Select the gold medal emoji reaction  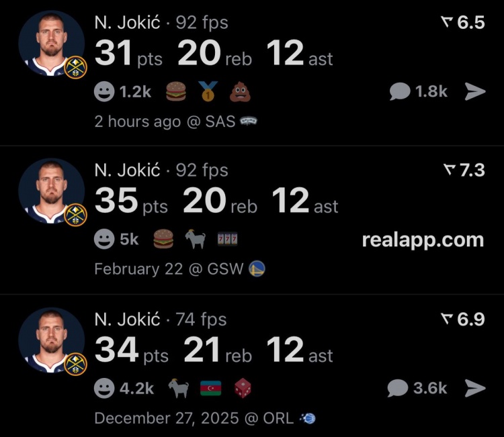coord(208,92)
